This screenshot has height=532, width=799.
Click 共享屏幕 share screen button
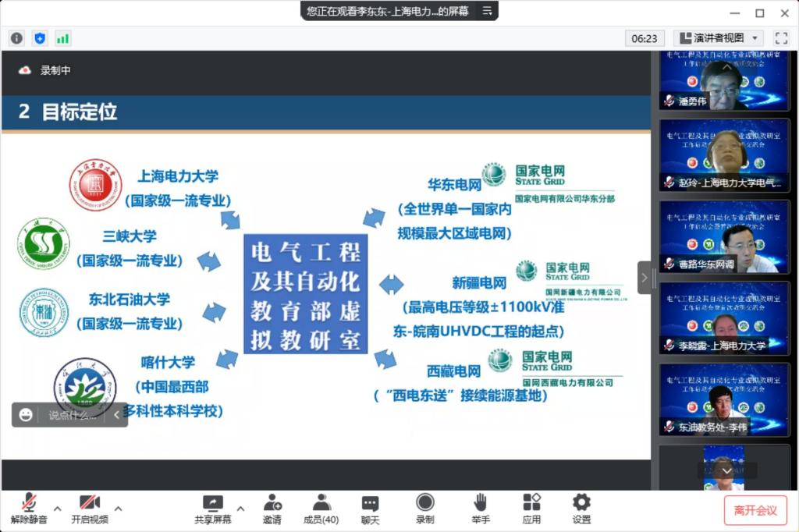pos(212,509)
